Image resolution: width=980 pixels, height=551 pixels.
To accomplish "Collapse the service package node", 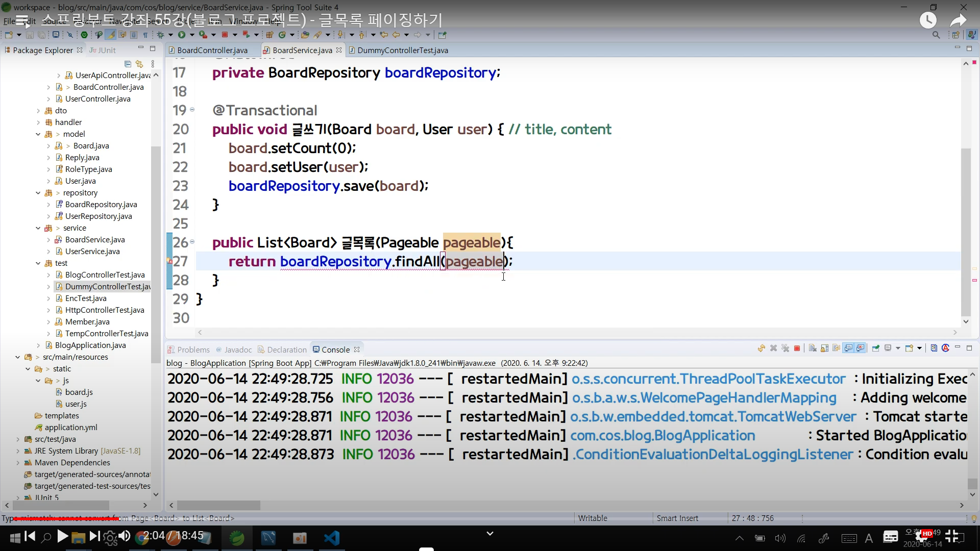I will click(x=38, y=228).
